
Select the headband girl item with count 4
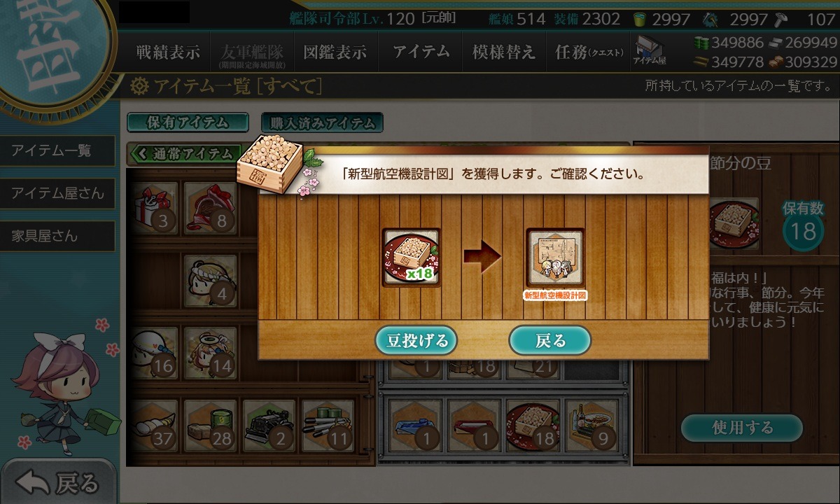click(x=210, y=280)
